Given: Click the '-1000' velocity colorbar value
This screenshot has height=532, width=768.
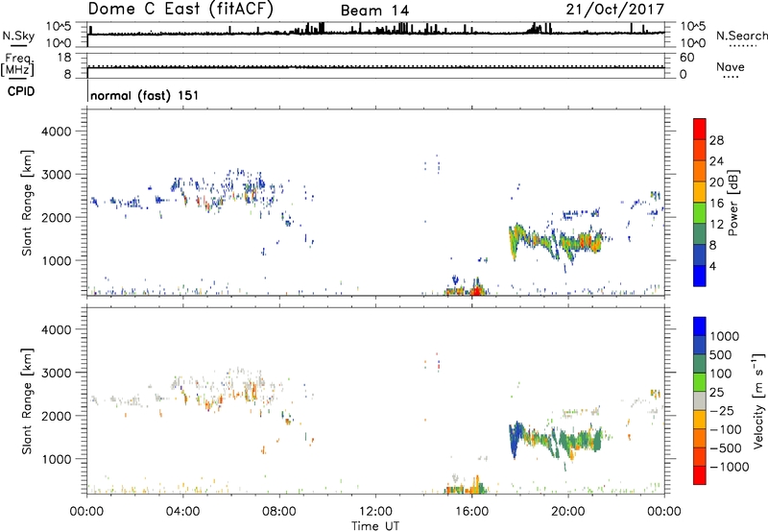Looking at the screenshot, I should click(729, 467).
